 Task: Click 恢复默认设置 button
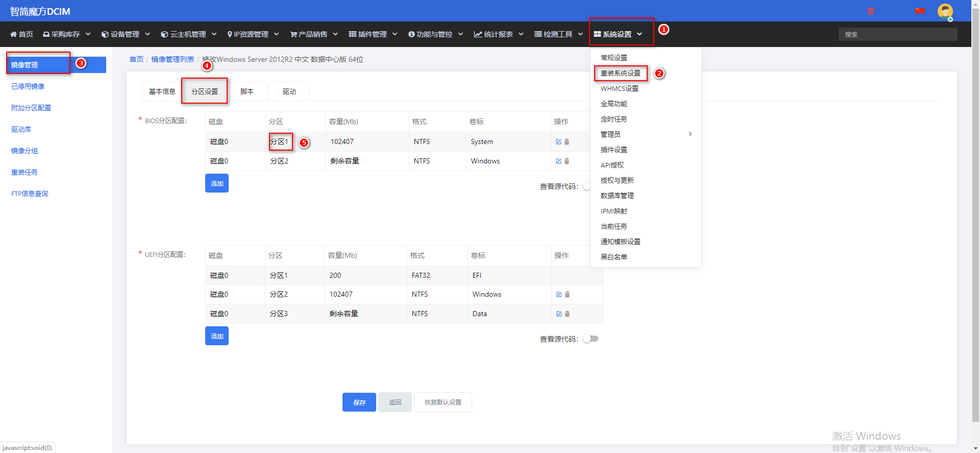click(x=443, y=402)
